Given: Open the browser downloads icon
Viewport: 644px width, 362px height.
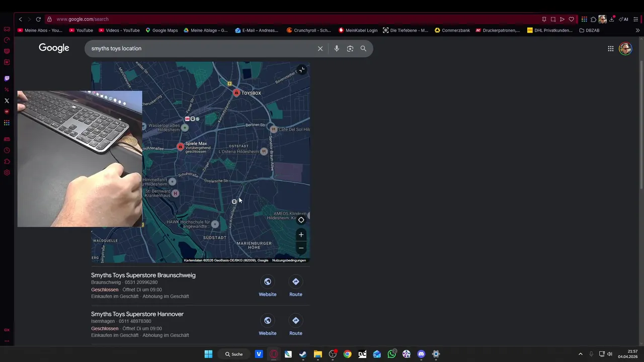Looking at the screenshot, I should pyautogui.click(x=612, y=19).
